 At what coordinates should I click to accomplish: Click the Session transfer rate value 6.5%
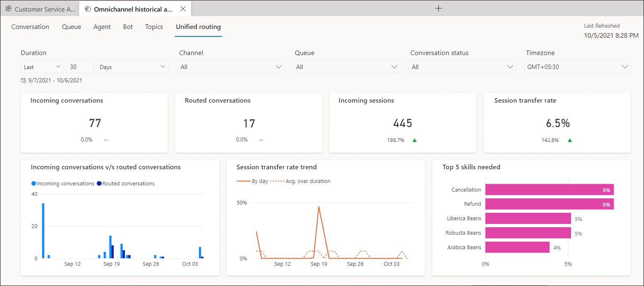tap(557, 123)
